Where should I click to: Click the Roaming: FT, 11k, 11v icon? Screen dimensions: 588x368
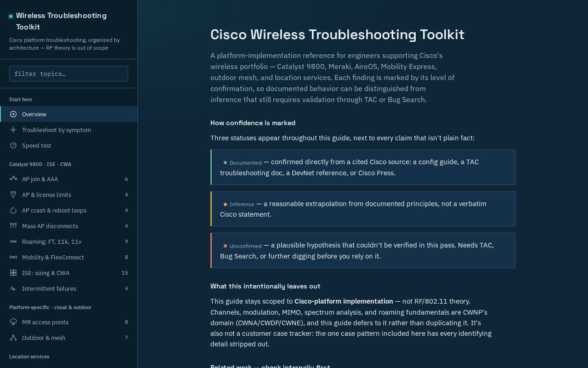[x=13, y=241]
